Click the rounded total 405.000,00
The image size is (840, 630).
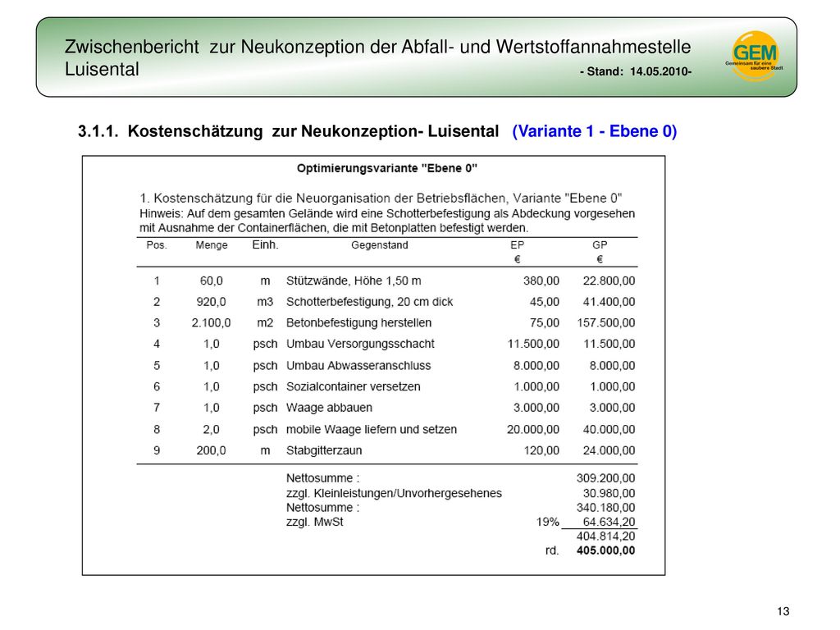point(606,550)
